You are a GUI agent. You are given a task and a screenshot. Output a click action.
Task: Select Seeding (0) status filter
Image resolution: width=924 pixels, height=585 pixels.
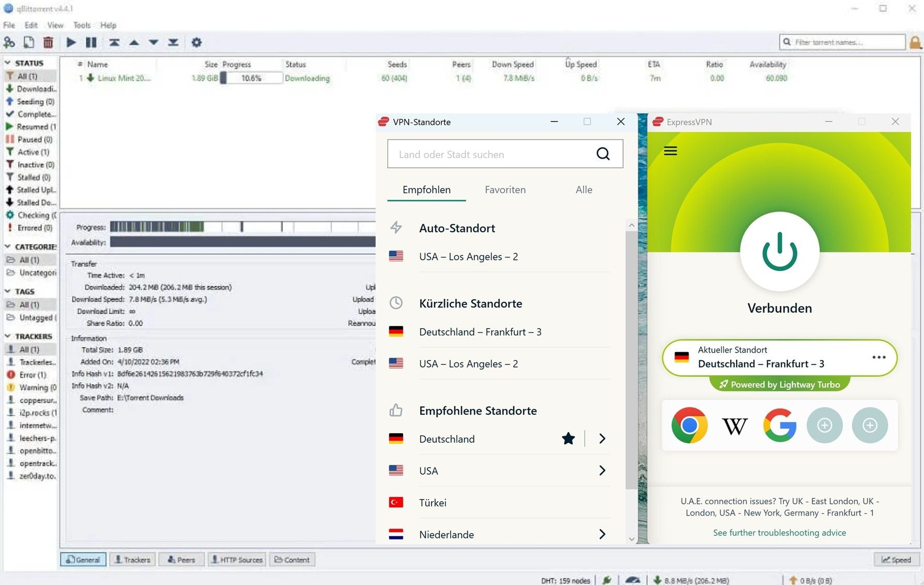point(31,101)
